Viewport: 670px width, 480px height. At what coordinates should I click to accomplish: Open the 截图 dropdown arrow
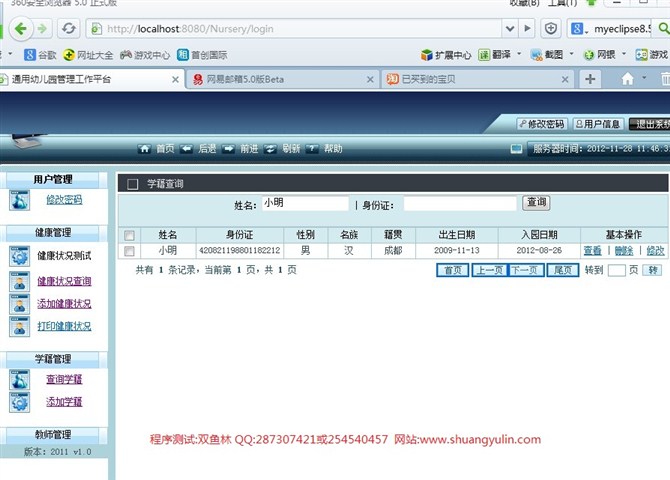pyautogui.click(x=571, y=54)
